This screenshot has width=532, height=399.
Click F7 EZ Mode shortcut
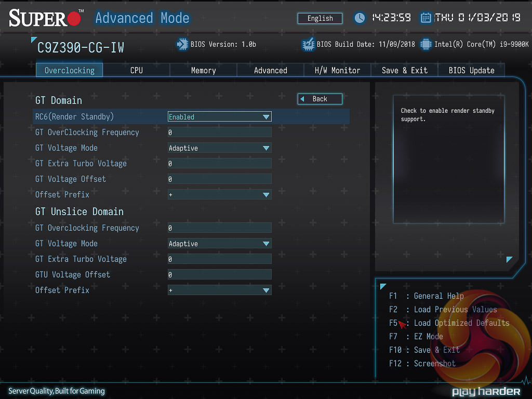[416, 337]
